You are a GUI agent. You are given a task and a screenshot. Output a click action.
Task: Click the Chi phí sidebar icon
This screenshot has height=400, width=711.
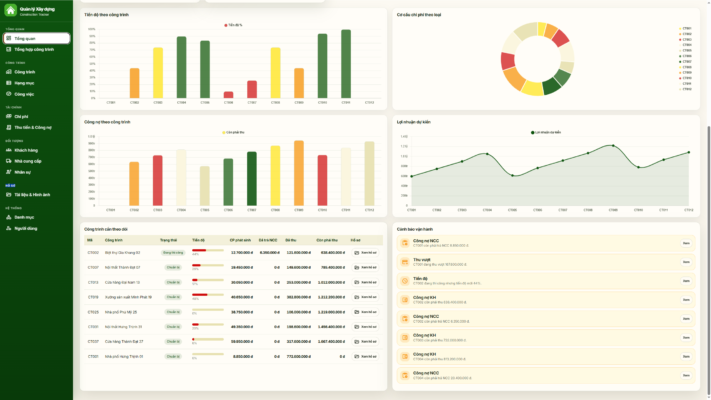point(9,117)
